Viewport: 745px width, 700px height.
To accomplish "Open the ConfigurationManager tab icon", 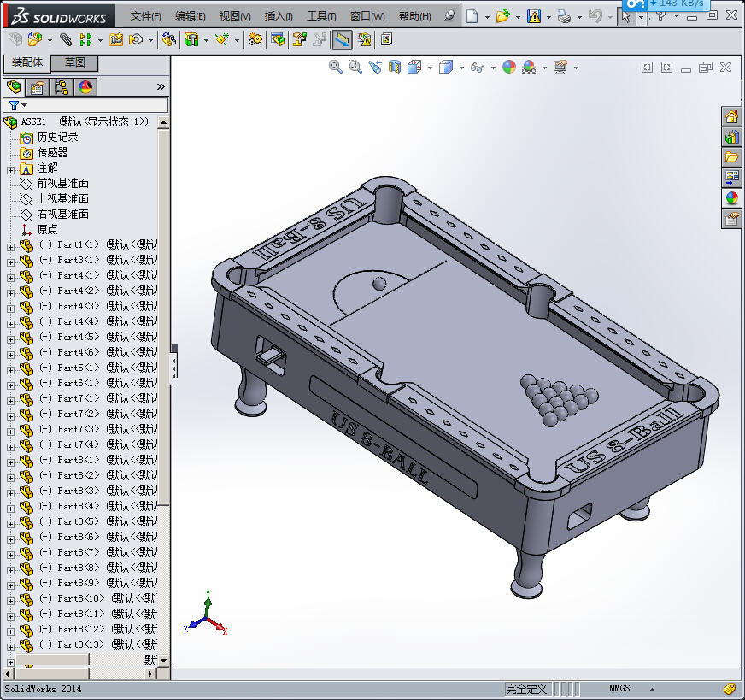I will point(62,87).
